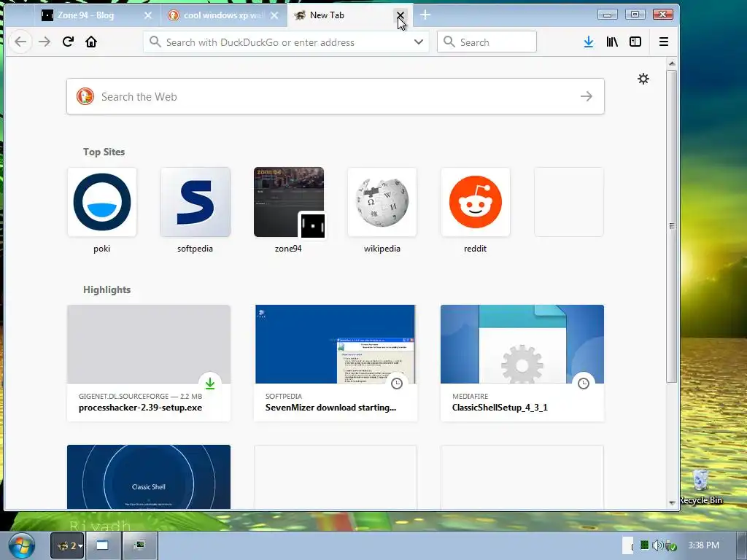Open New Tab preferences gear icon

click(x=643, y=79)
